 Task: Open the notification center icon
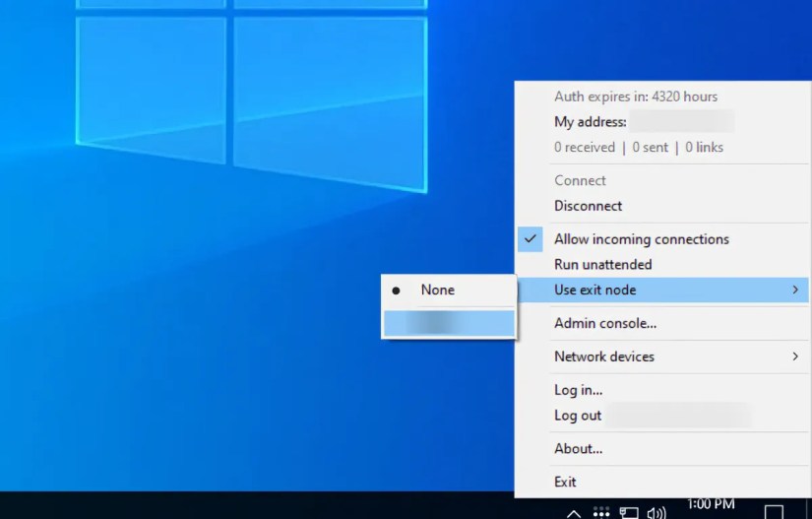click(774, 512)
